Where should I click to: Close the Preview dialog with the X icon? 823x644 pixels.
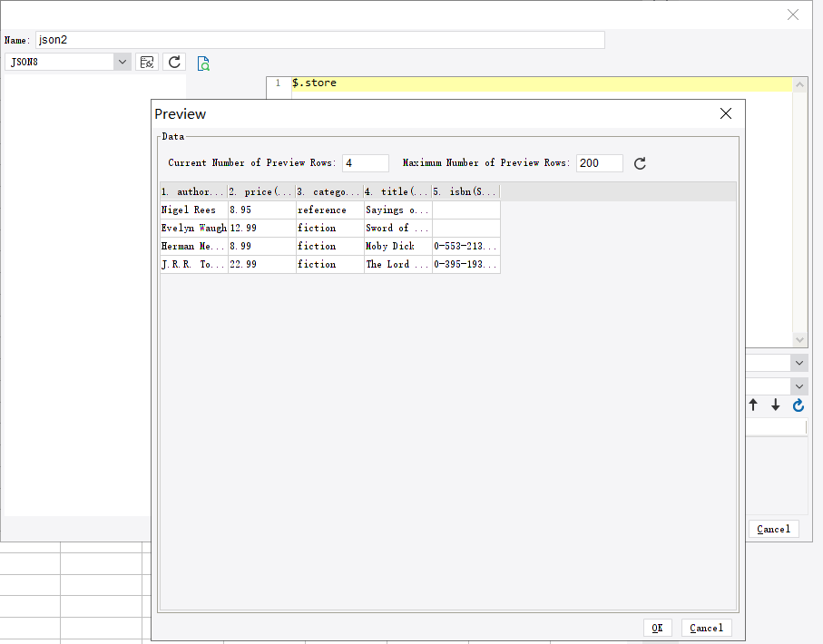(725, 113)
